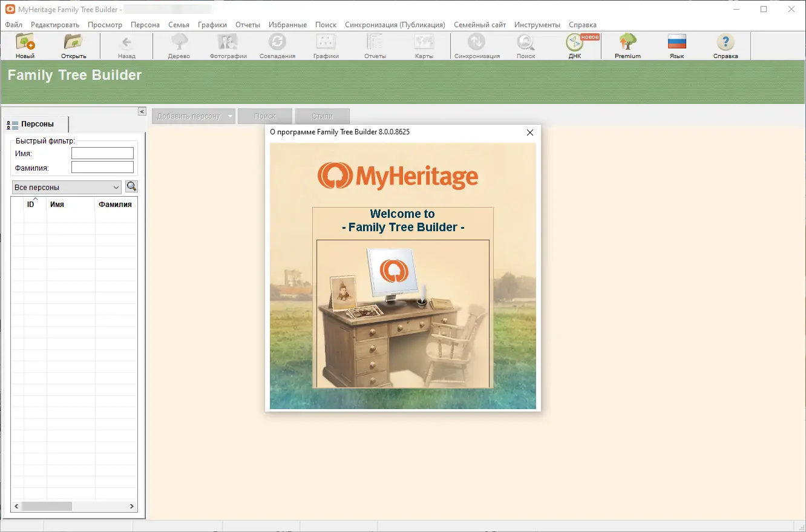Close the About Family Tree Builder dialog

(x=530, y=133)
